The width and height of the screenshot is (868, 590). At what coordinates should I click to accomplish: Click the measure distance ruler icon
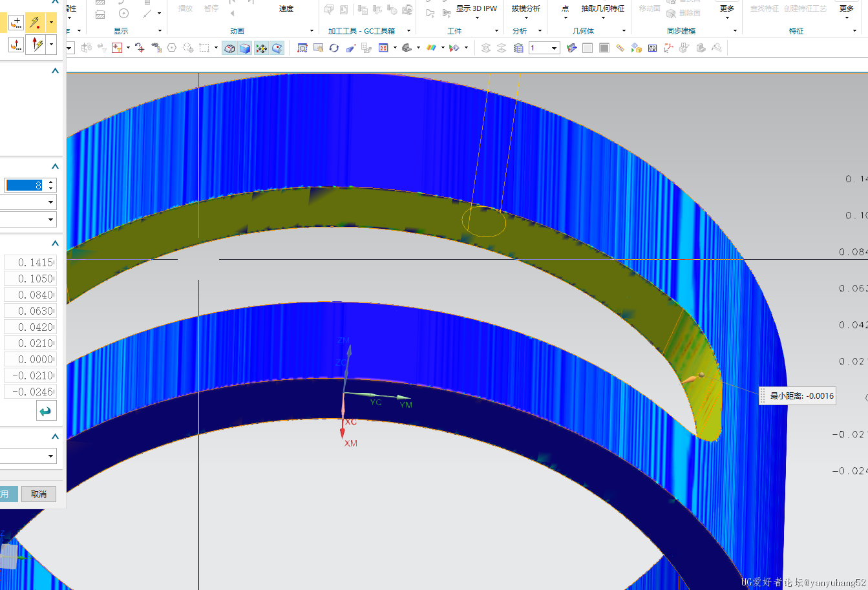click(x=620, y=48)
